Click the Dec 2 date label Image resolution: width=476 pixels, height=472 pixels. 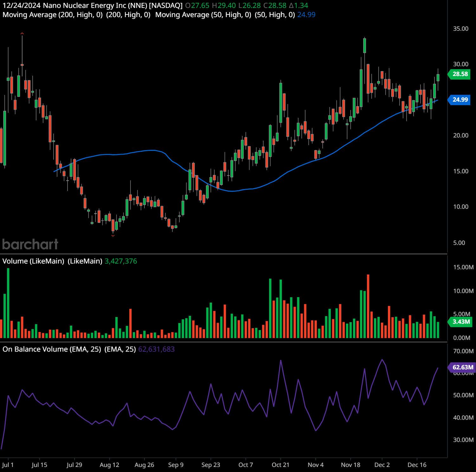coord(382,465)
